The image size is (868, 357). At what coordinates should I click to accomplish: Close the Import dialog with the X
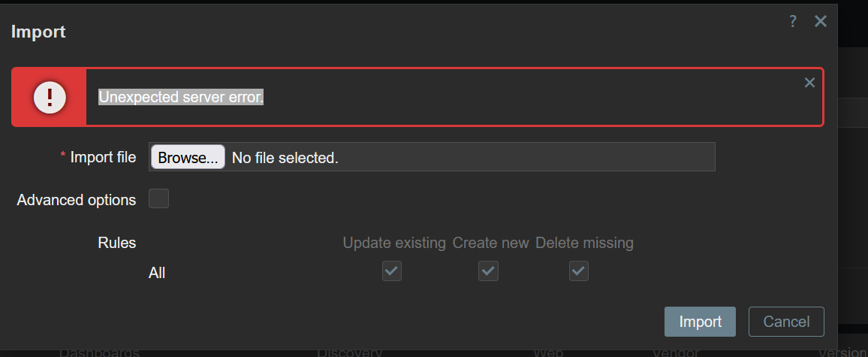pos(821,22)
